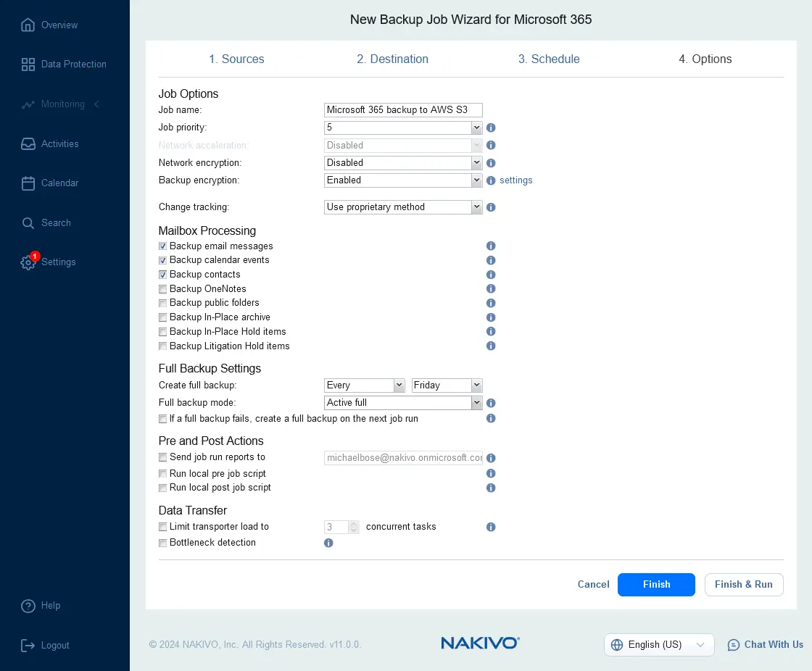Click the Finish & Run button
Screen dimensions: 812x671
click(x=744, y=585)
